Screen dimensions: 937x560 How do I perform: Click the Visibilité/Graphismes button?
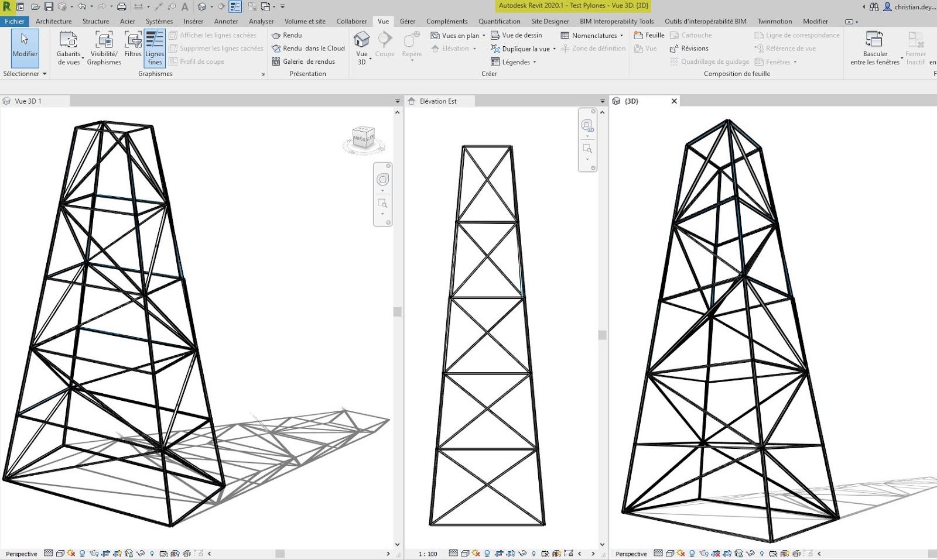point(104,48)
